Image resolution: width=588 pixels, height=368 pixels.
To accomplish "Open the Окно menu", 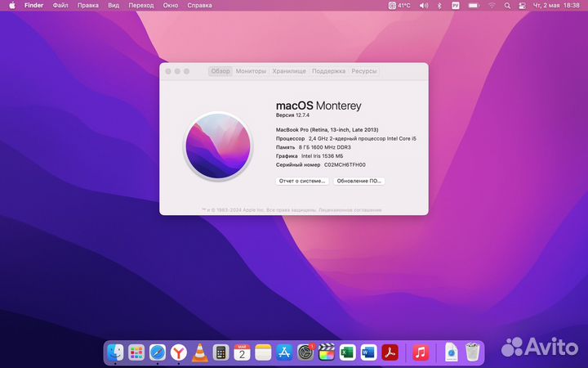I will click(170, 5).
